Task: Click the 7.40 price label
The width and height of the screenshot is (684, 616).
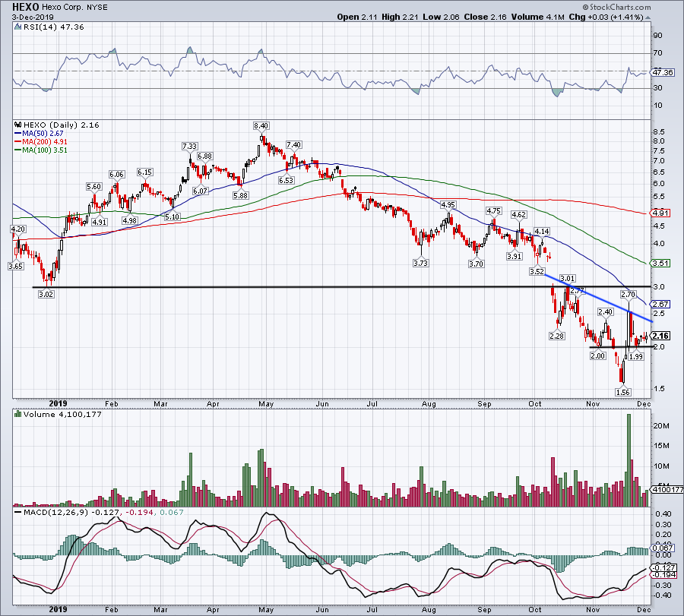Action: click(293, 145)
